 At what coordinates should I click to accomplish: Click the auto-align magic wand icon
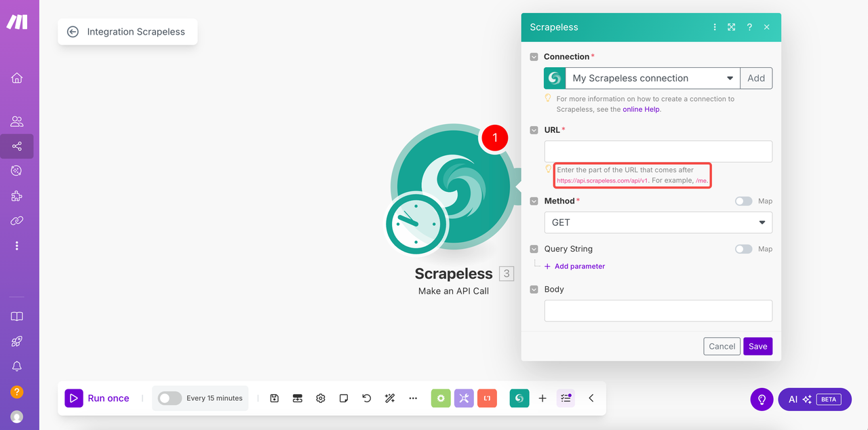coord(390,398)
